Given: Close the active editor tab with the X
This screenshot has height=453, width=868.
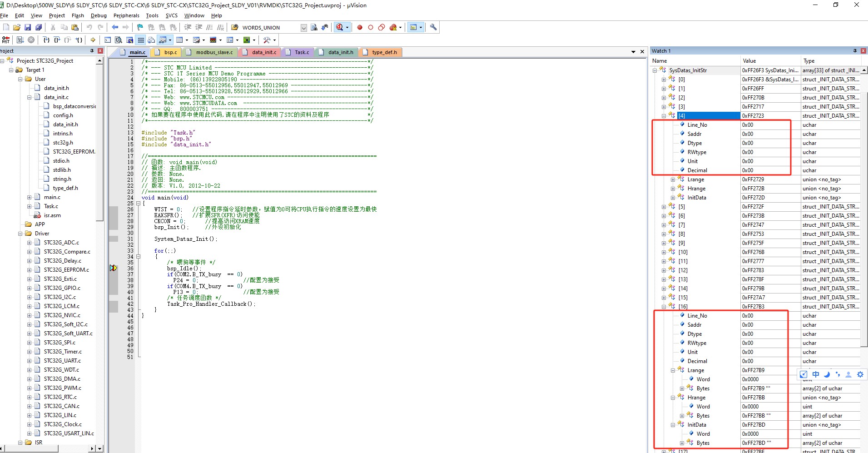Looking at the screenshot, I should coord(642,52).
